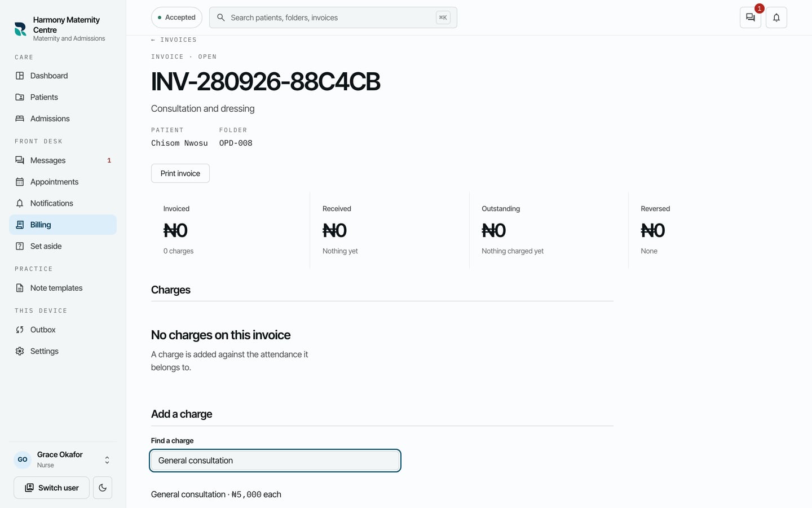Click the 'No charges on this invoice' heading

tap(221, 335)
